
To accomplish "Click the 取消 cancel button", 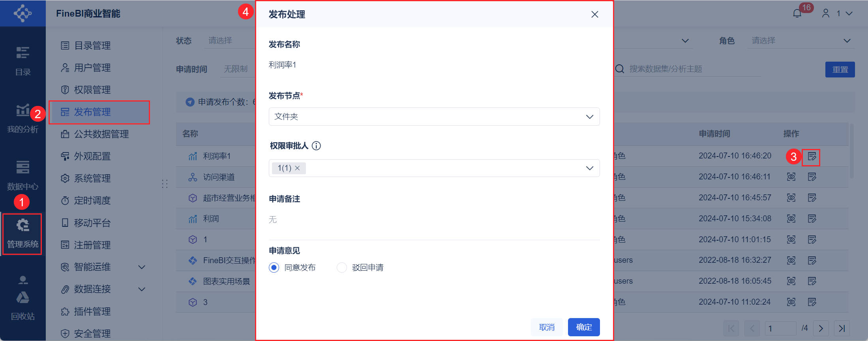I will click(x=547, y=327).
